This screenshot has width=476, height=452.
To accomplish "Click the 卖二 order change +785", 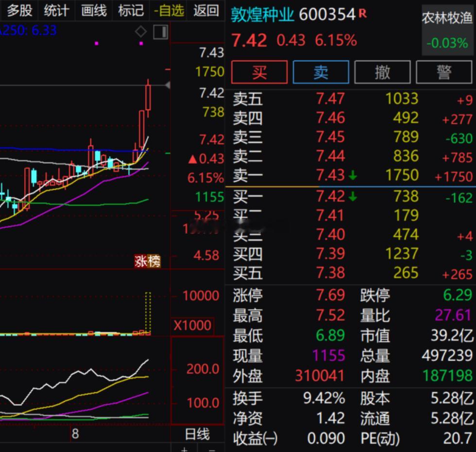I will 457,157.
